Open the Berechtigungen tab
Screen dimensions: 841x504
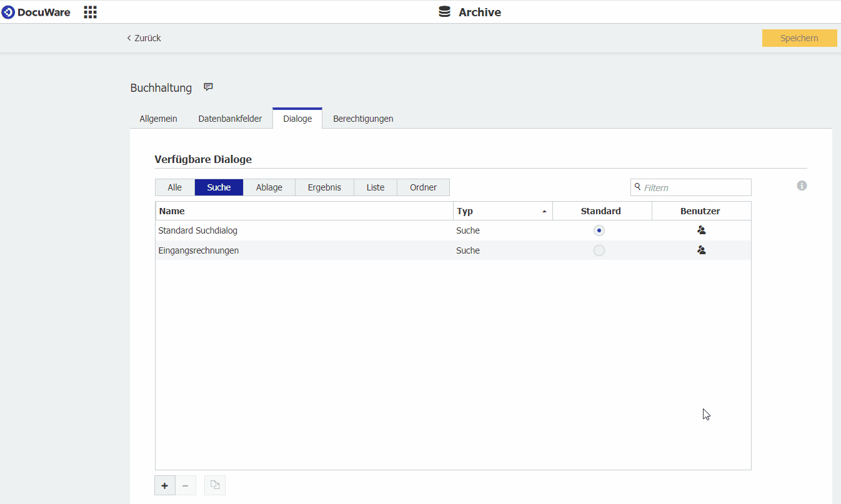363,119
